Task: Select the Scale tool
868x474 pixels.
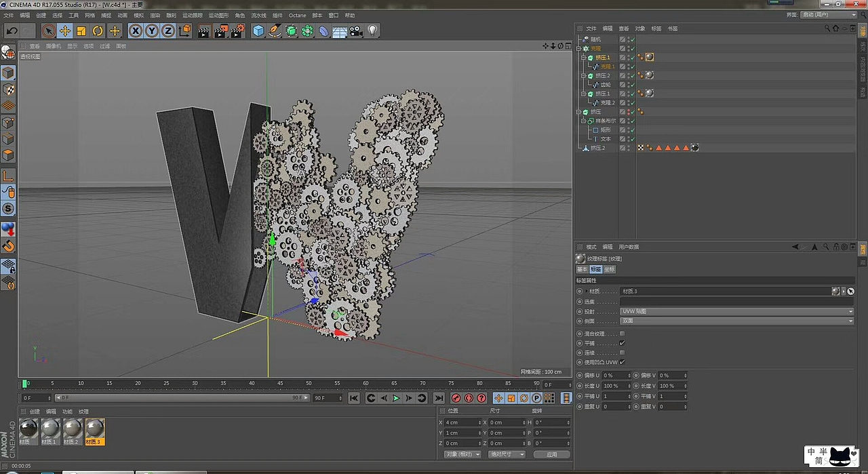Action: tap(81, 31)
